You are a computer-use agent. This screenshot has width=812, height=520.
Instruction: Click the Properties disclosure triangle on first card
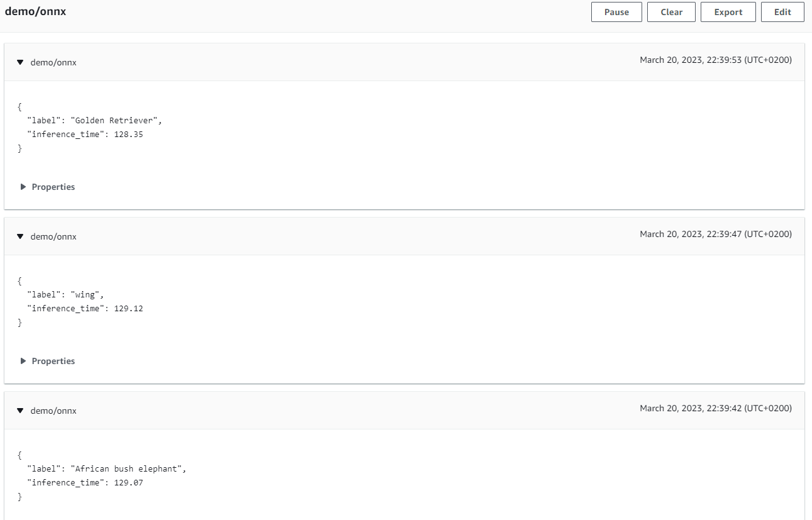[x=23, y=187]
